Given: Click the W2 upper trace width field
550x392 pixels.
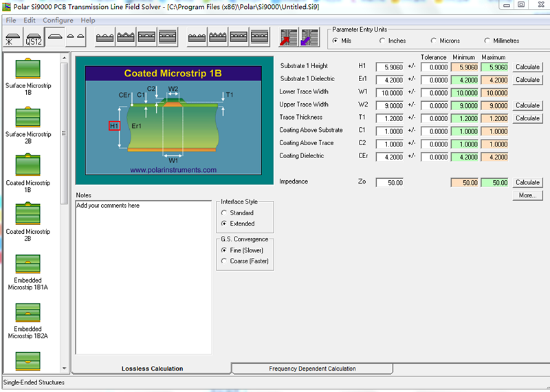Looking at the screenshot, I should 390,106.
